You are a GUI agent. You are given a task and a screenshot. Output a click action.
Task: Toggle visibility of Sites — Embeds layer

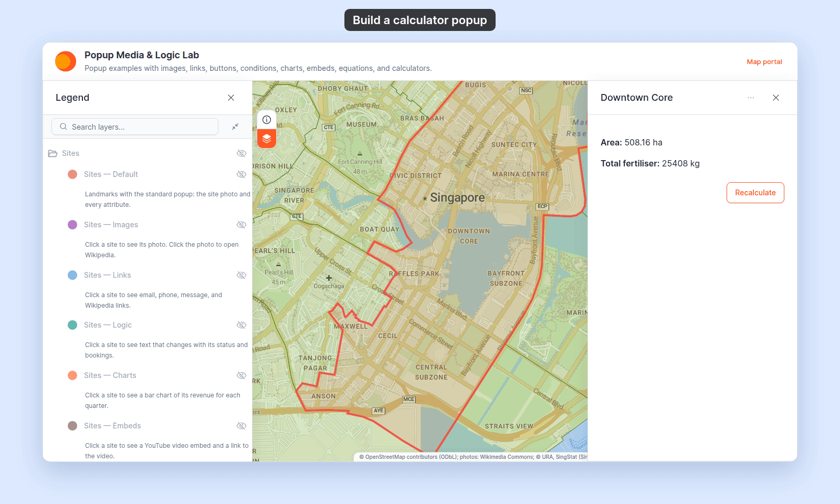[241, 426]
